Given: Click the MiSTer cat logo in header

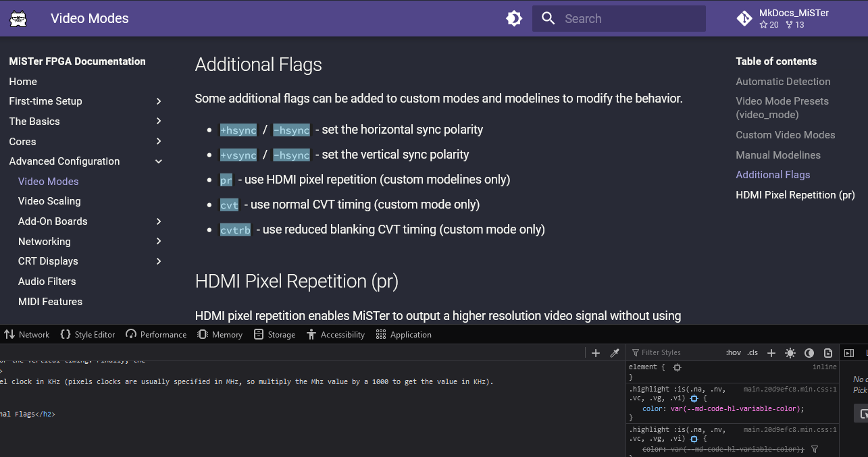Looking at the screenshot, I should [18, 18].
